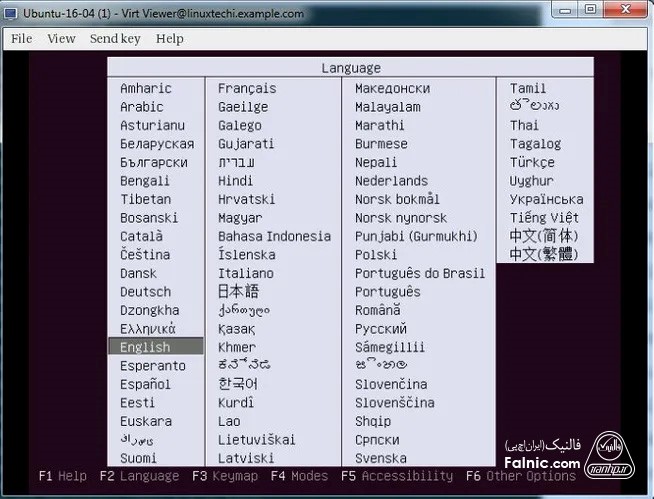The width and height of the screenshot is (654, 499).
Task: Select Italiano as the language
Action: click(x=246, y=273)
